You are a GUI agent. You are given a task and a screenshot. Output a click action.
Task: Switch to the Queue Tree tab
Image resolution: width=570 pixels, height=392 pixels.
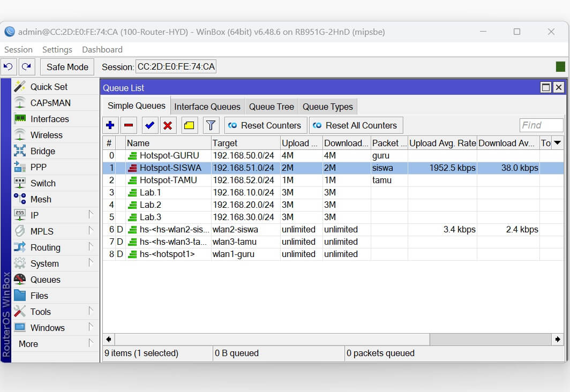[x=271, y=107]
